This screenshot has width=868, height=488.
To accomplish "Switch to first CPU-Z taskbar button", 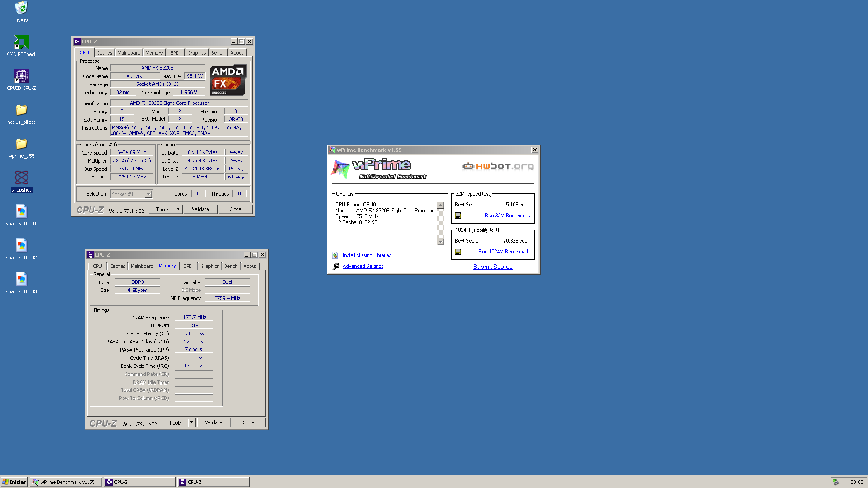I will 139,482.
